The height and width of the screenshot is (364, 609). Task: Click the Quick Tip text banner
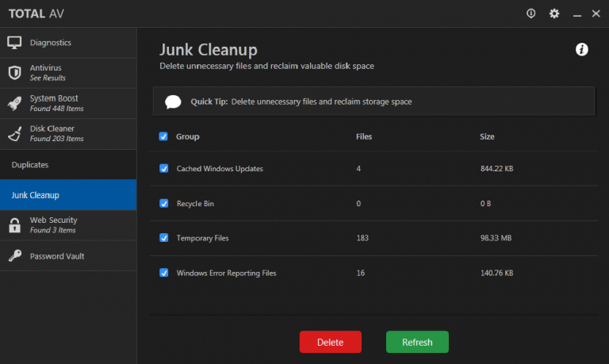click(x=373, y=102)
